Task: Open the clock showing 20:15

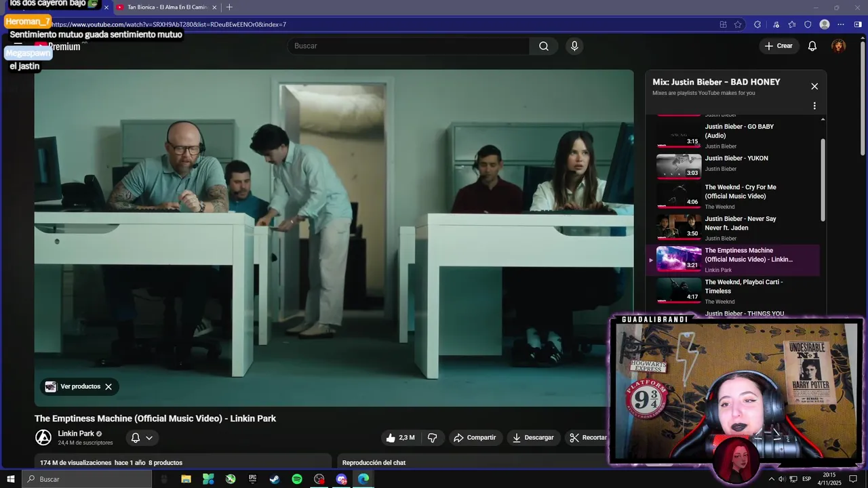Action: coord(829,479)
